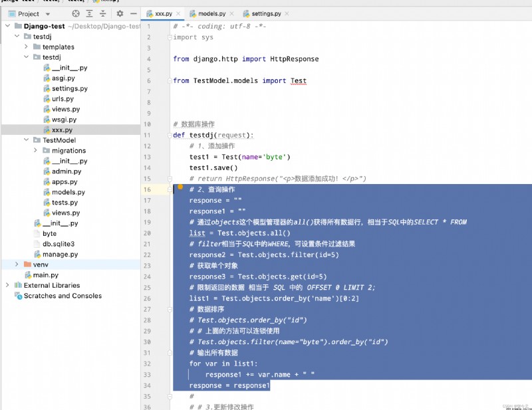Image resolution: width=532 pixels, height=410 pixels.
Task: Collapse the TestModel folder
Action: tap(26, 140)
